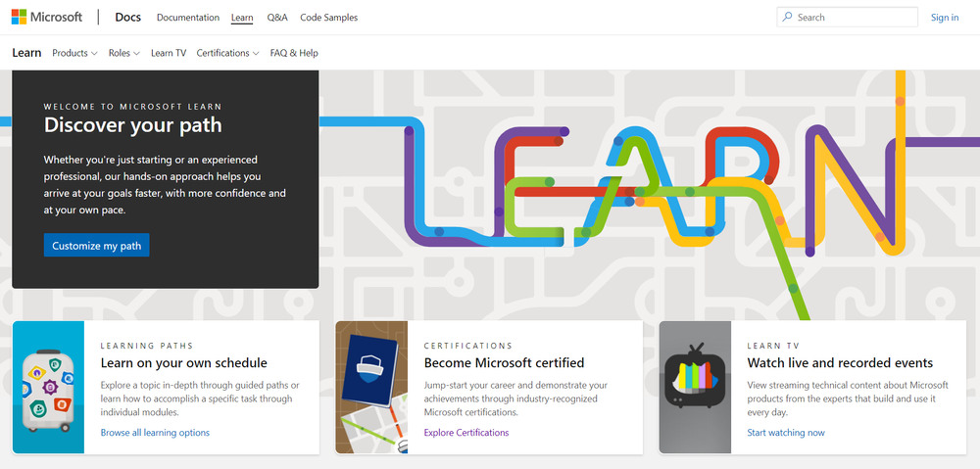Viewport: 980px width, 469px height.
Task: Click the LEARN TV card label
Action: tap(774, 346)
